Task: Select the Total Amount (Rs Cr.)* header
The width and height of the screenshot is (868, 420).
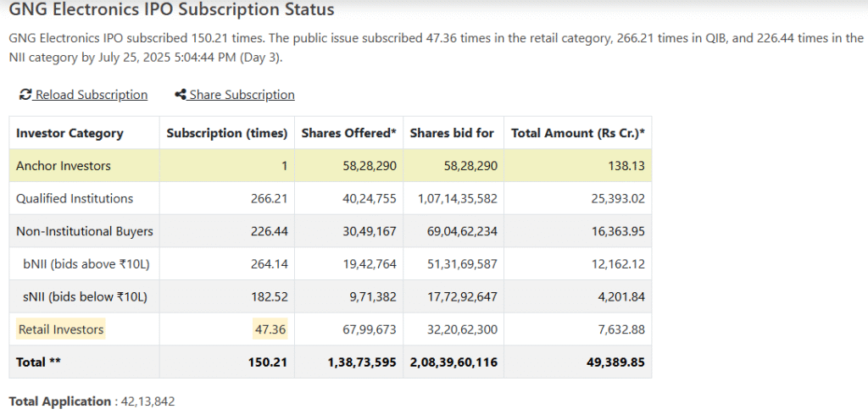Action: pos(578,133)
